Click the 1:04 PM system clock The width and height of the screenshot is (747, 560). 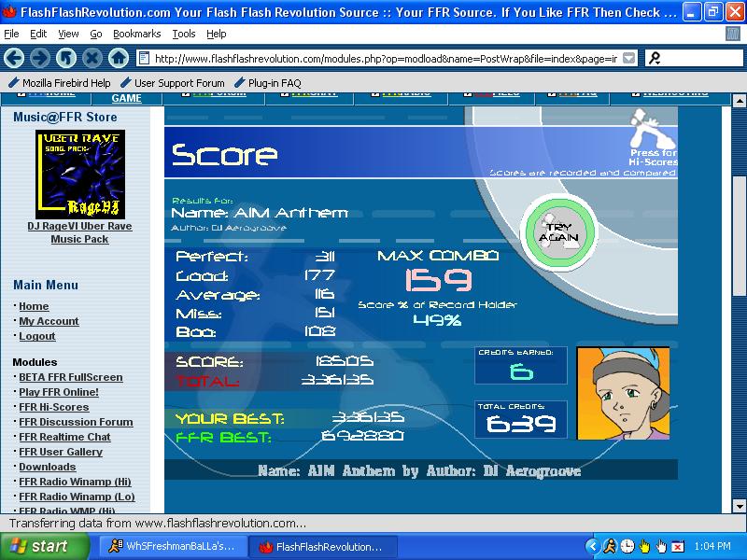coord(712,546)
